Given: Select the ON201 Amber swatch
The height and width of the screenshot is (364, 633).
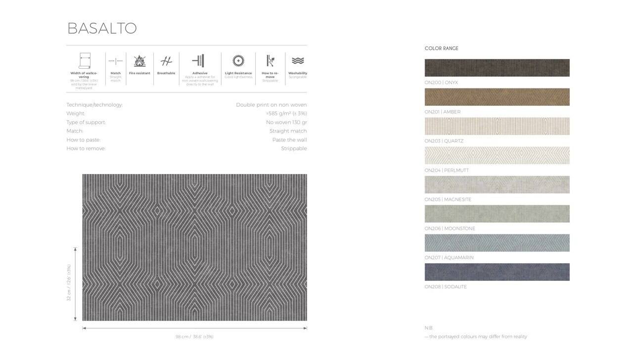Looking at the screenshot, I should point(497,97).
